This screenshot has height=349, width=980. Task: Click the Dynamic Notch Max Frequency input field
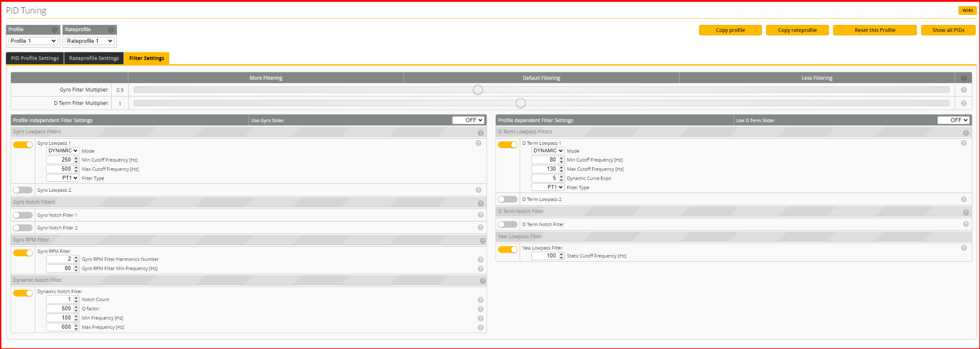point(59,327)
